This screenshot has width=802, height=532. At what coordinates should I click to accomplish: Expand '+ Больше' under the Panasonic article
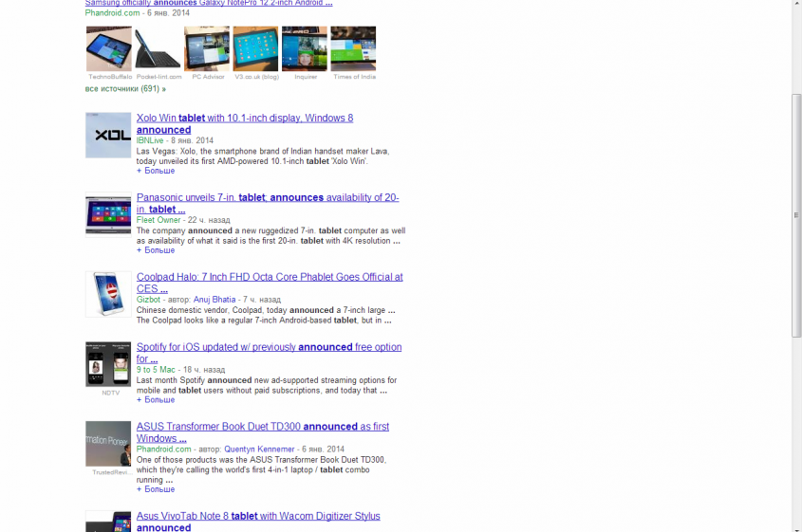(x=156, y=250)
